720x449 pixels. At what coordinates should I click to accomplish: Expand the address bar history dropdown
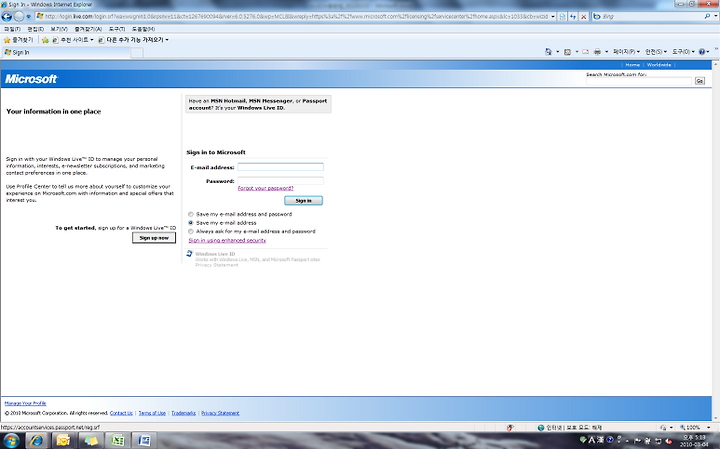[x=553, y=16]
